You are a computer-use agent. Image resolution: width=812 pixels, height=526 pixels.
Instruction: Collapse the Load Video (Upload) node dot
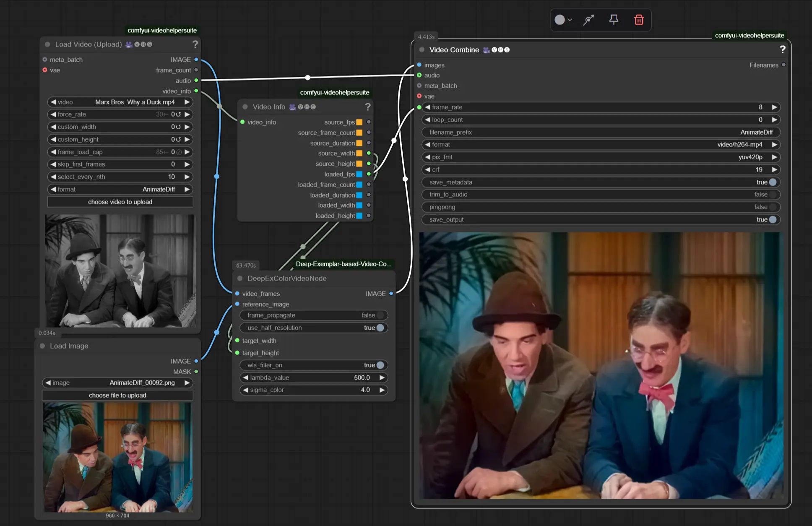pos(47,44)
